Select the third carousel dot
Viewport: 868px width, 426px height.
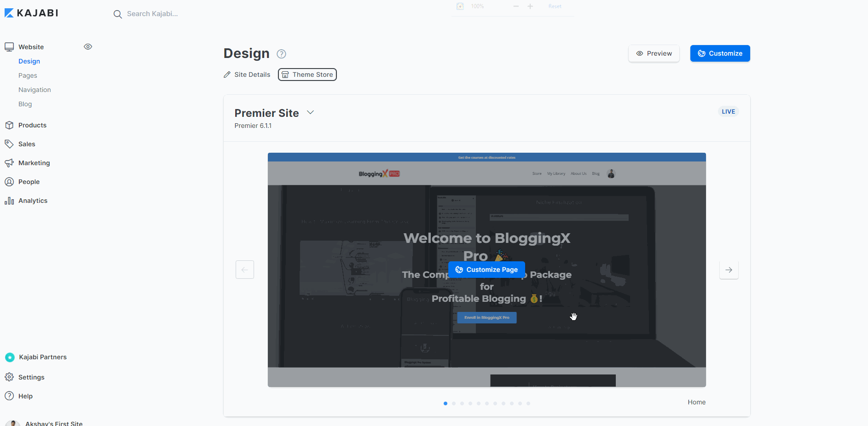click(x=462, y=403)
